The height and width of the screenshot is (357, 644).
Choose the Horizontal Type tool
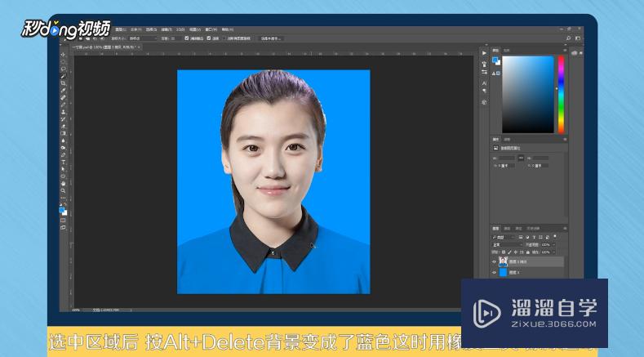64,161
